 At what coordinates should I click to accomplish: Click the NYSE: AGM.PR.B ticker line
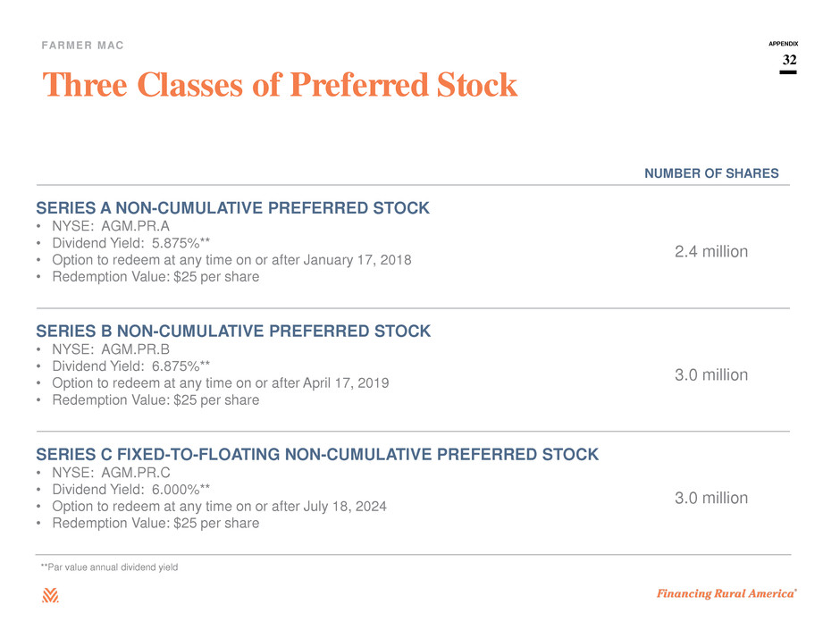tap(110, 349)
